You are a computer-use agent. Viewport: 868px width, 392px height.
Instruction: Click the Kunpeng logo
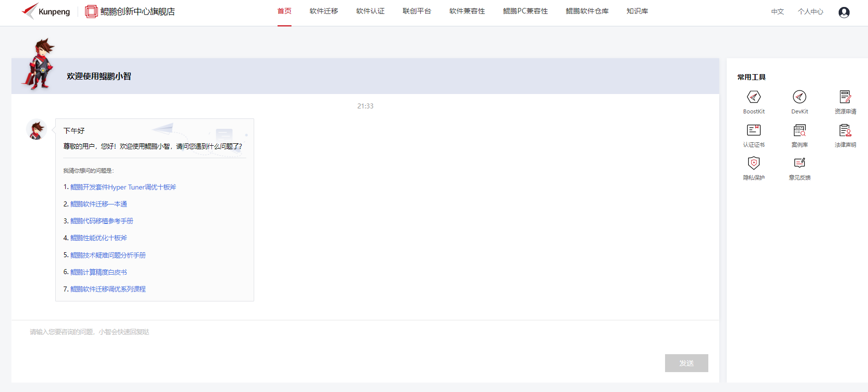coord(46,11)
